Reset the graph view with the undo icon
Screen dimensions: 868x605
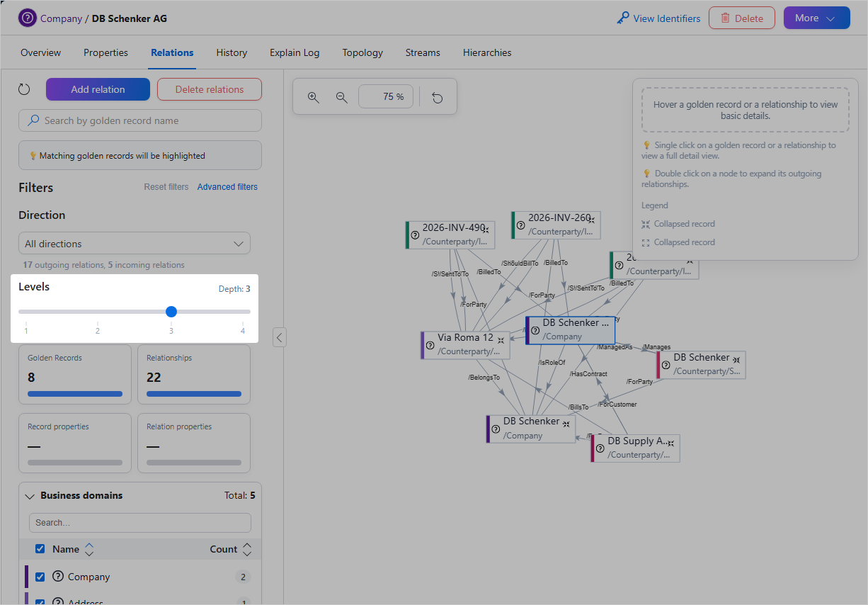point(438,97)
